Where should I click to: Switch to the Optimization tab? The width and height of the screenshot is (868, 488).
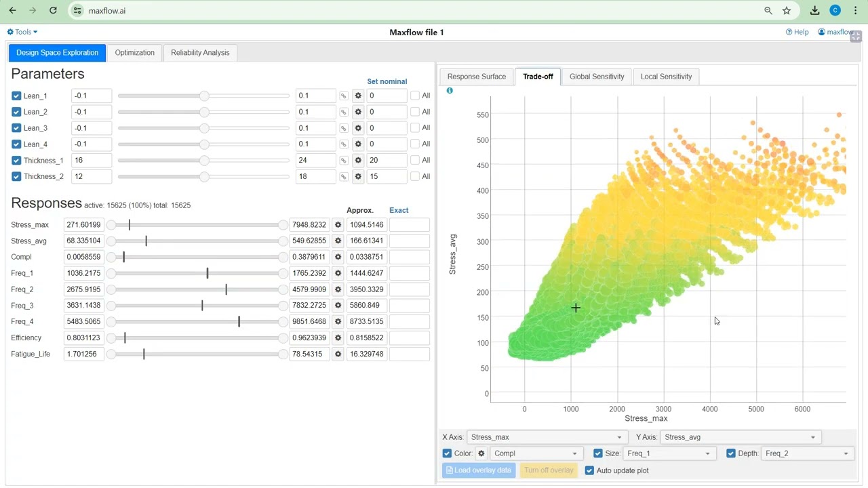click(x=134, y=53)
